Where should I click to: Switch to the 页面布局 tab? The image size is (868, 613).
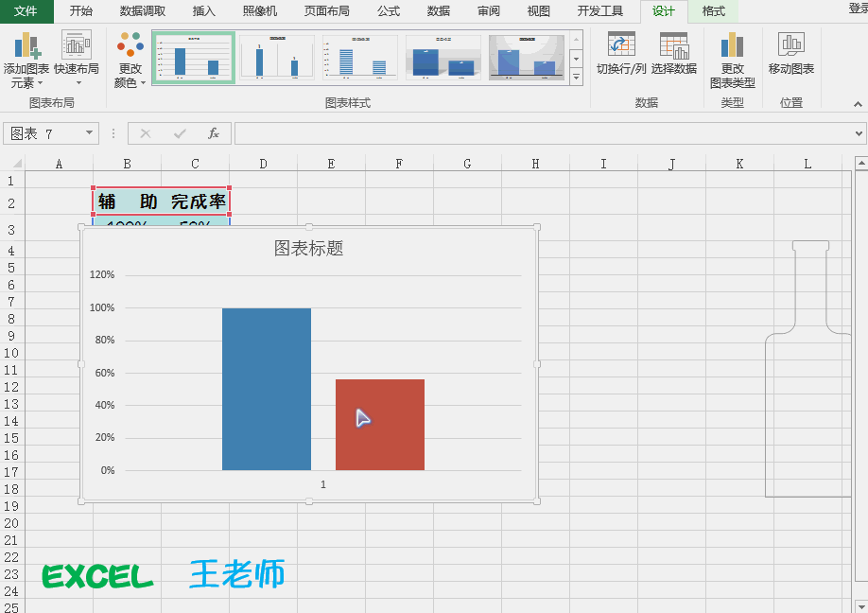pos(326,11)
